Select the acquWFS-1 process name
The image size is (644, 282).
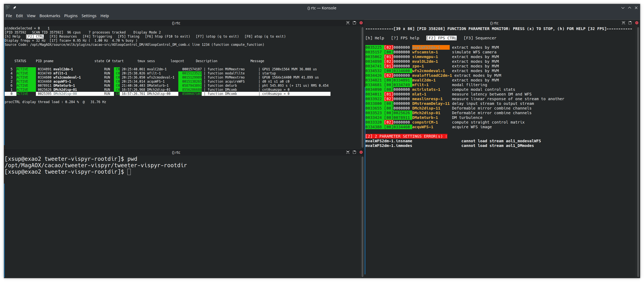point(62,81)
